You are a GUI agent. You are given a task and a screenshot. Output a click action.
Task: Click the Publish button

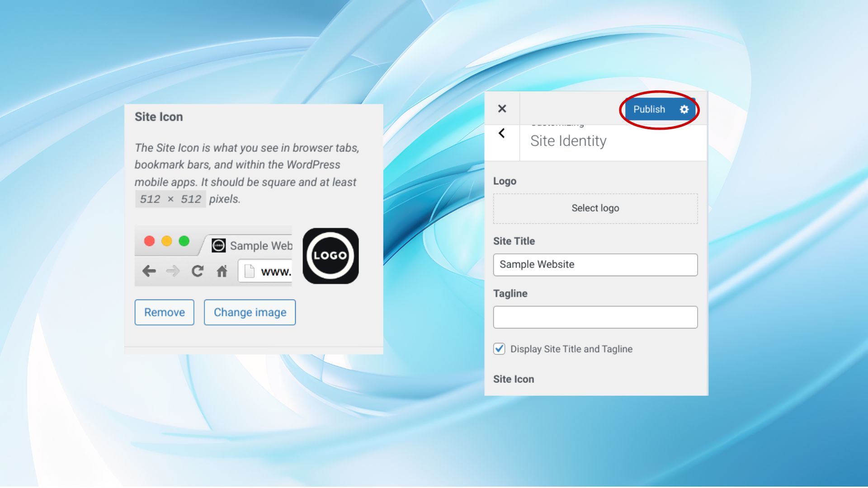(x=650, y=109)
